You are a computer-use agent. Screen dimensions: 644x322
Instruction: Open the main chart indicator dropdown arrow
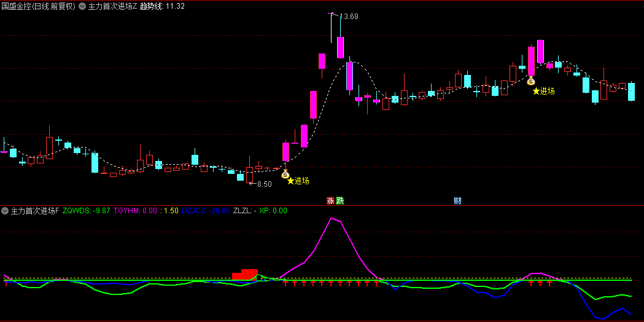(x=83, y=6)
